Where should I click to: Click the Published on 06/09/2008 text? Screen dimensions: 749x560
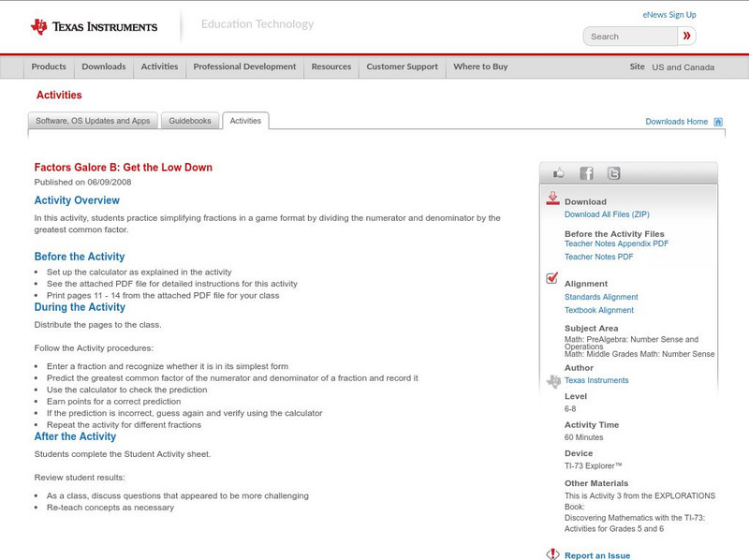tap(82, 182)
